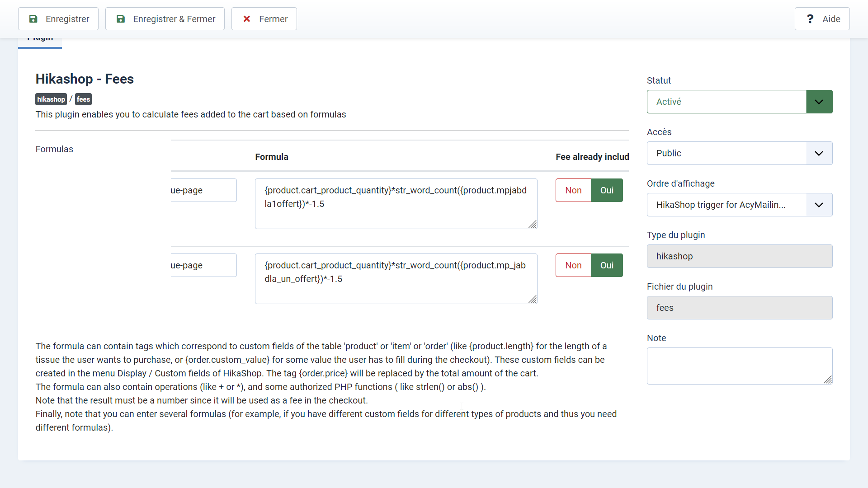868x488 pixels.
Task: Click the save icon on Enregistrer & Fermer
Action: [x=121, y=19]
